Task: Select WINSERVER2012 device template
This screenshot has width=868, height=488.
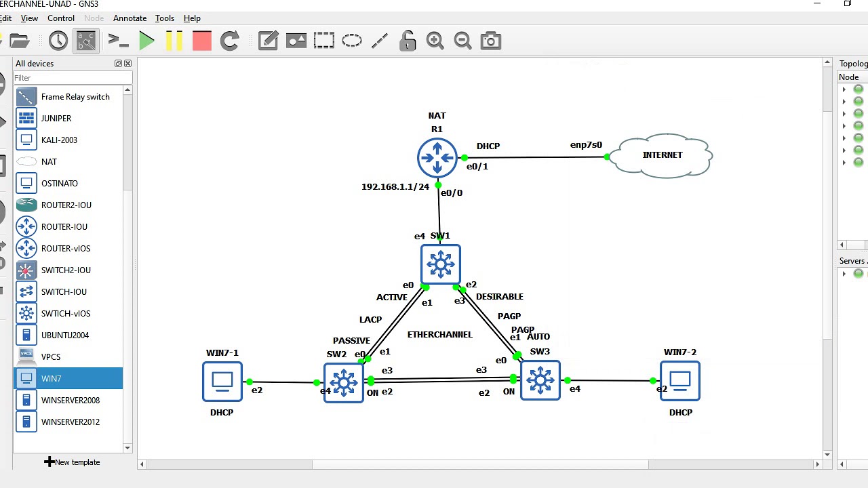Action: tap(68, 422)
